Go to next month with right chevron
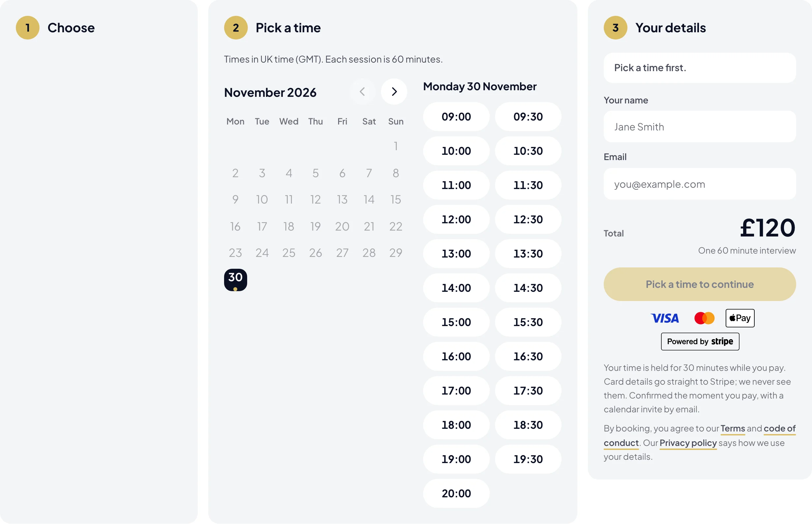Image resolution: width=812 pixels, height=524 pixels. pyautogui.click(x=394, y=92)
